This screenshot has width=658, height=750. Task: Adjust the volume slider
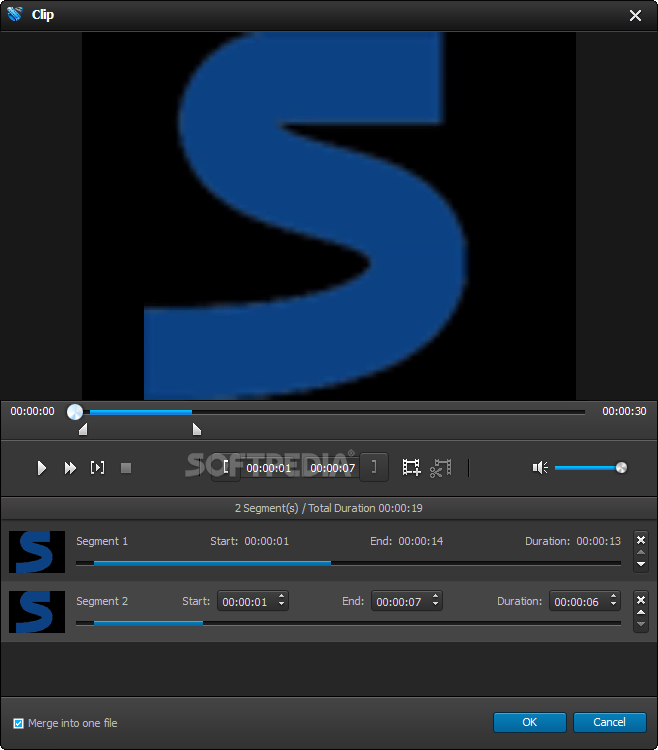pos(591,467)
